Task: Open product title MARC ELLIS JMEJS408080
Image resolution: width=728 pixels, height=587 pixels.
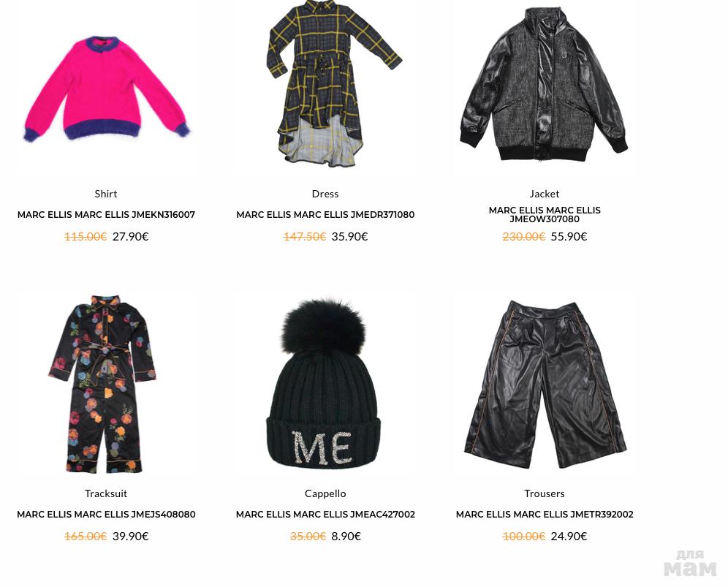Action: click(x=106, y=514)
